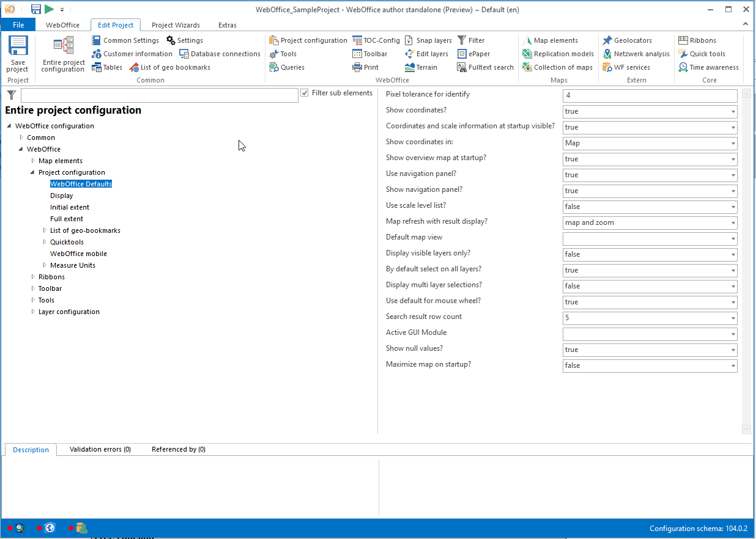Open the Show null values dropdown
The height and width of the screenshot is (539, 756).
pos(733,350)
